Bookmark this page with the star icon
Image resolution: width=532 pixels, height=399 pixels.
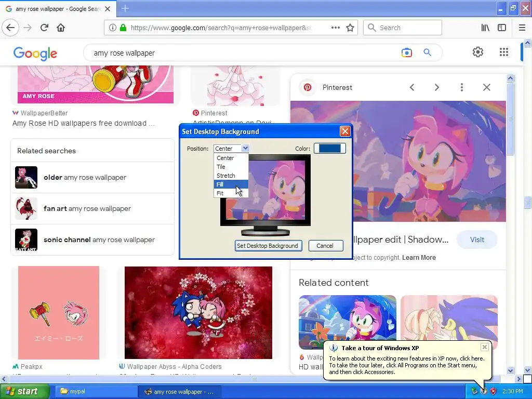(350, 28)
